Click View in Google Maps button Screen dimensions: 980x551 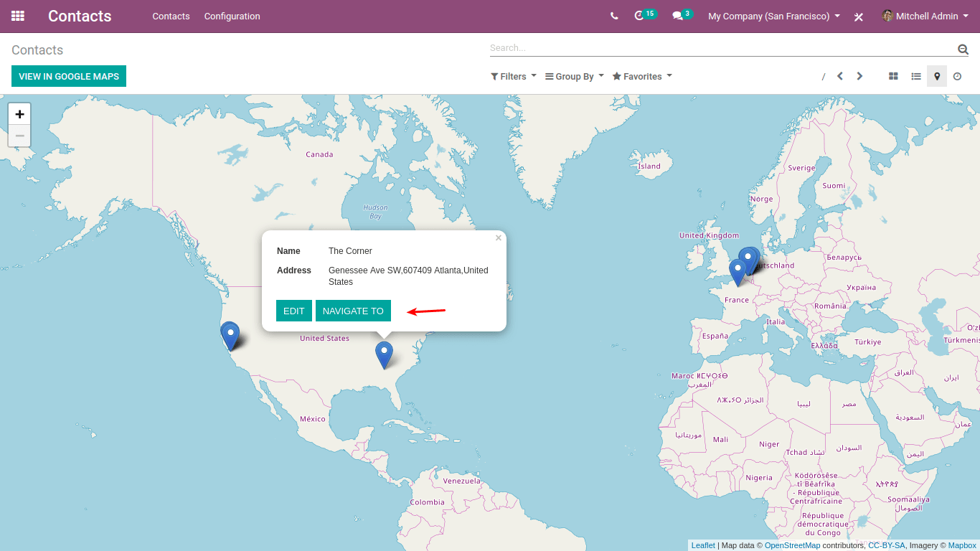69,76
